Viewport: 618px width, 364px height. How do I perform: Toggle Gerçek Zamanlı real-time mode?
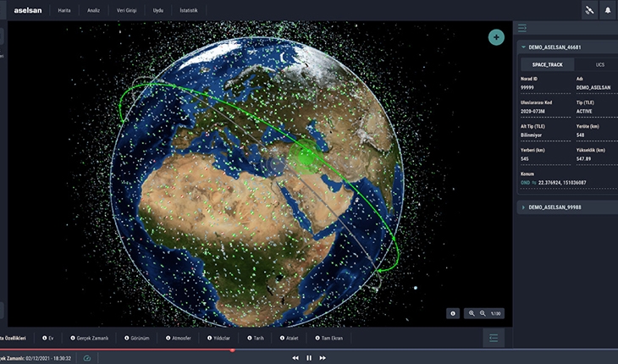[x=89, y=338]
